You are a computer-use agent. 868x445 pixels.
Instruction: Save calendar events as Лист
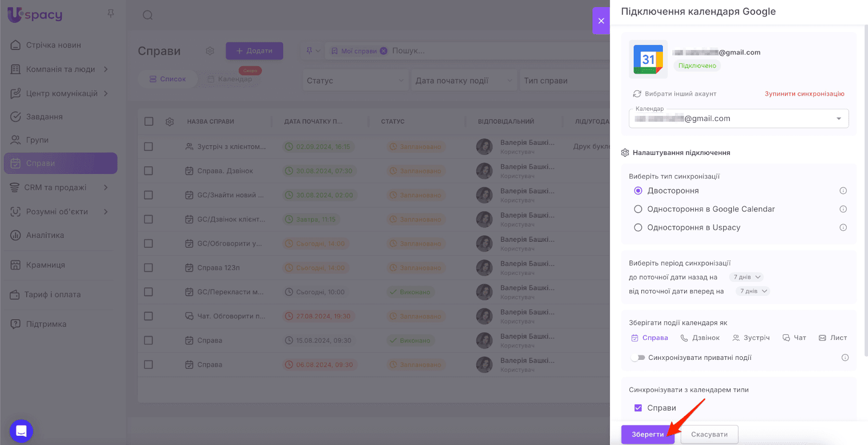[833, 338]
